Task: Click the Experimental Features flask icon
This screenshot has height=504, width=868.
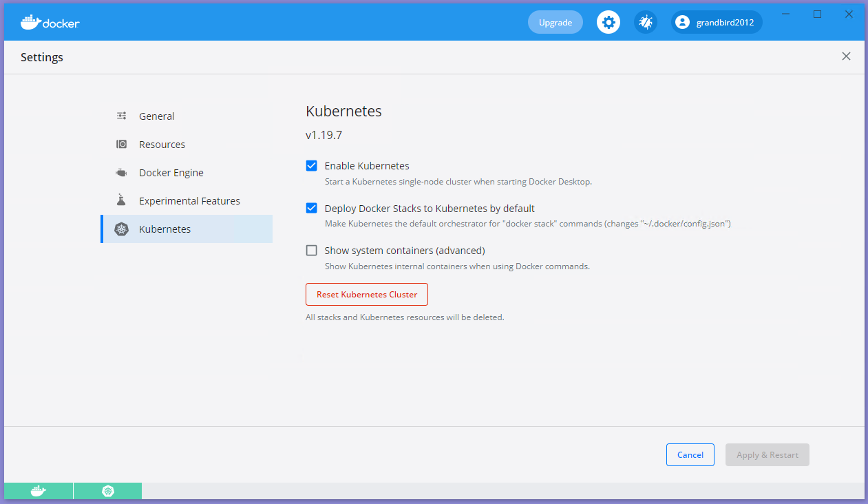Action: [122, 200]
